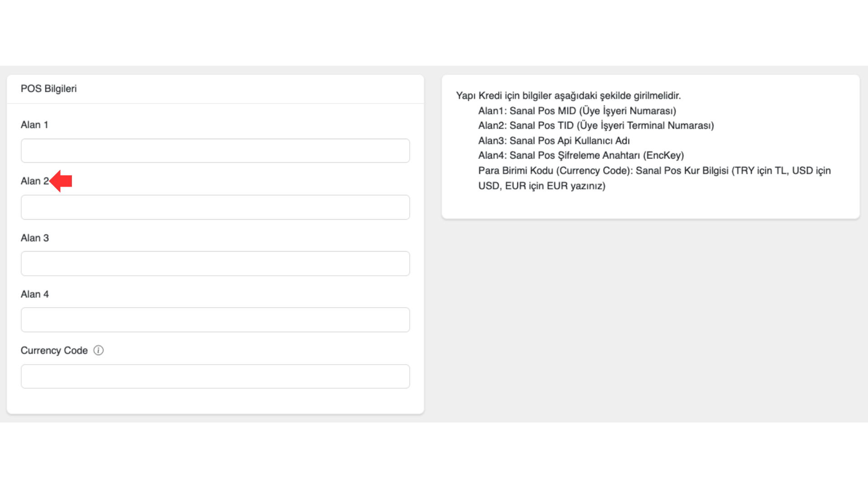Click the Alan 4 field label
The image size is (868, 488).
tap(35, 294)
